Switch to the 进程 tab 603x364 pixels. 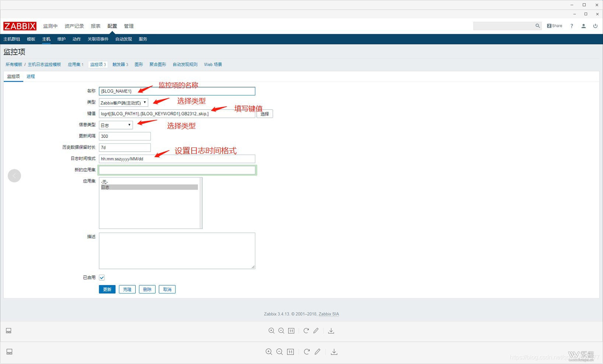[31, 76]
